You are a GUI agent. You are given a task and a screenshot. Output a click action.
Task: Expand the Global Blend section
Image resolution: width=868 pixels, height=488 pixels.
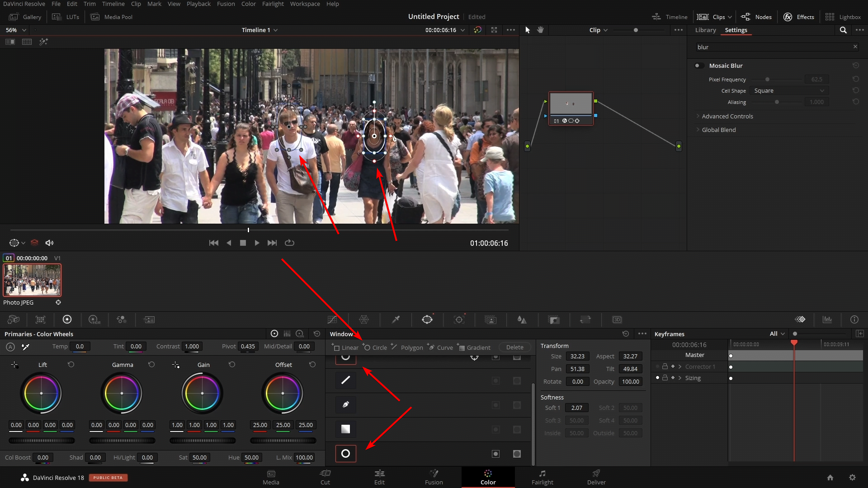coord(719,130)
